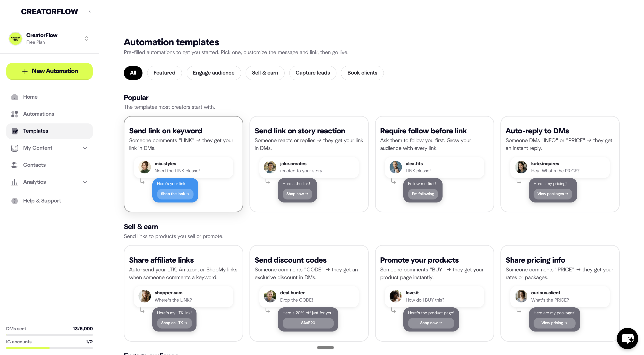Enable the Featured filter

pyautogui.click(x=164, y=73)
